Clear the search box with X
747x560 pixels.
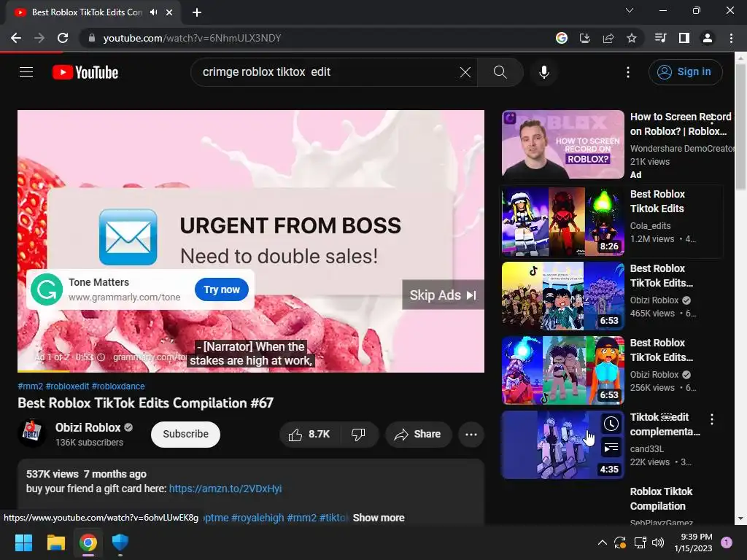tap(465, 72)
